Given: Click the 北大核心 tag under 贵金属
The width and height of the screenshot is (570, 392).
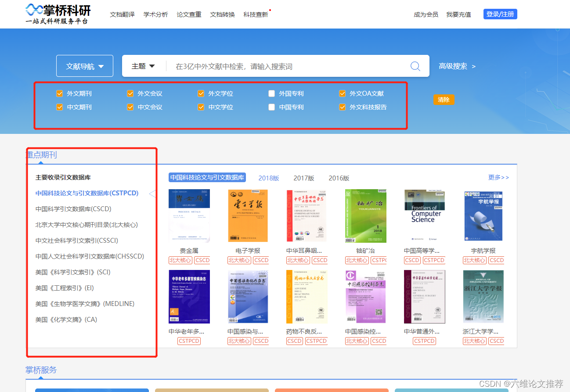Looking at the screenshot, I should tap(180, 260).
